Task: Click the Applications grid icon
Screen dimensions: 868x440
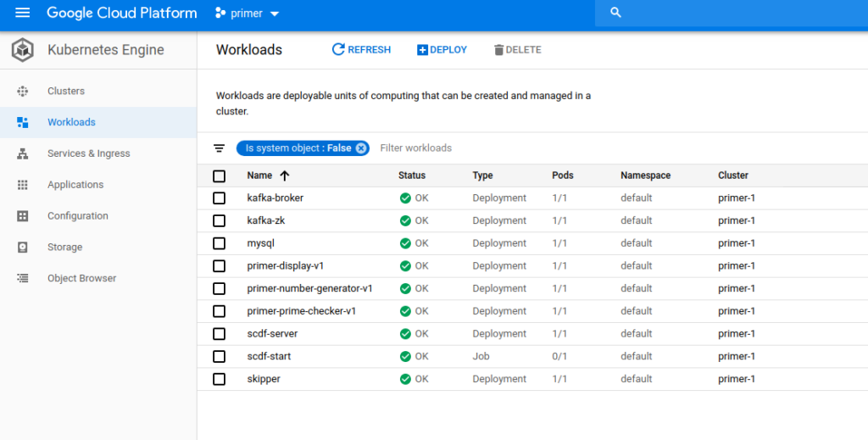Action: click(23, 185)
